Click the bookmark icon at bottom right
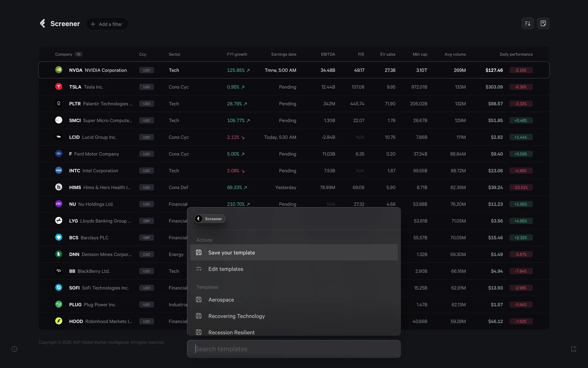The height and width of the screenshot is (368, 588). coord(573,349)
